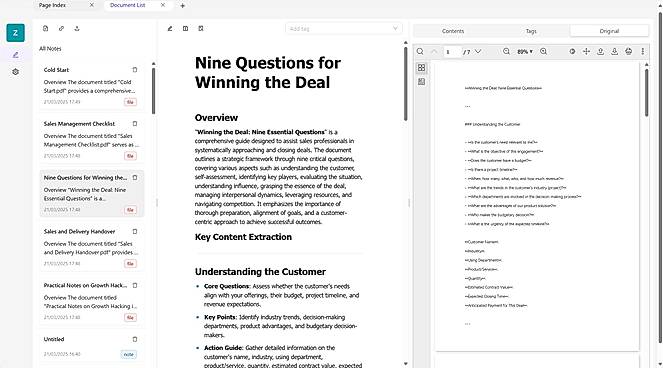Open the 89% zoom level dropdown
The image size is (663, 368).
525,52
